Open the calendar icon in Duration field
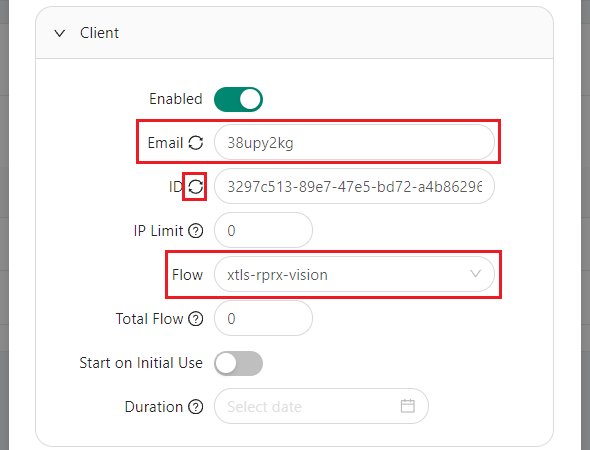 (x=408, y=406)
